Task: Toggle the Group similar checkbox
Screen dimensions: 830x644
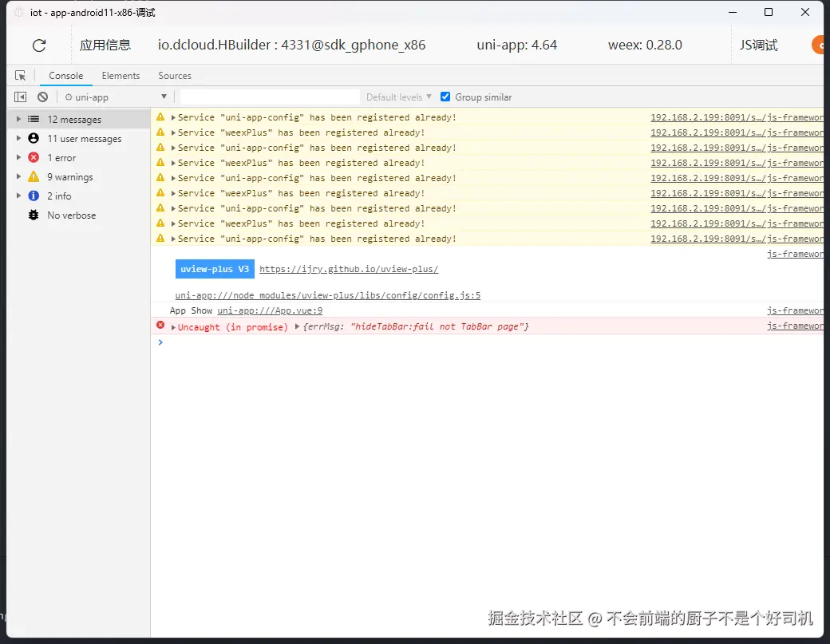Action: [x=445, y=97]
